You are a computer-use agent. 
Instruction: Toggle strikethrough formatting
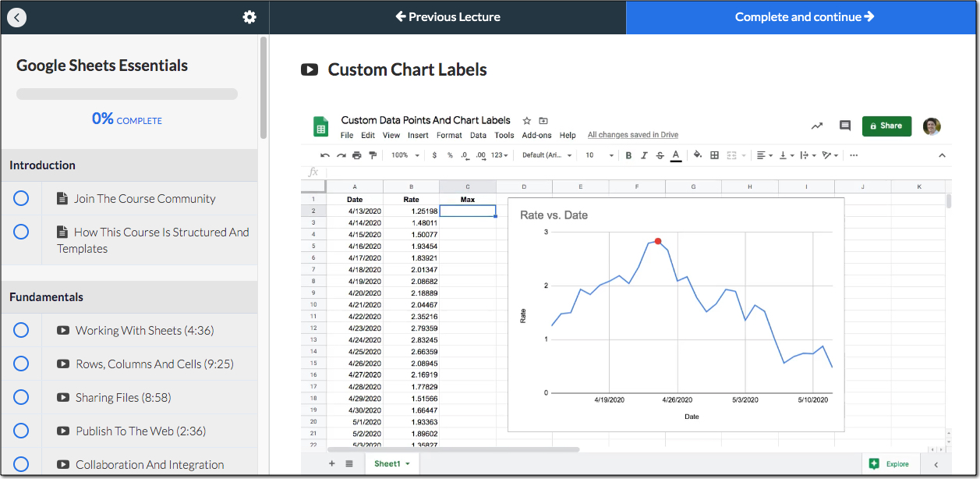point(660,155)
